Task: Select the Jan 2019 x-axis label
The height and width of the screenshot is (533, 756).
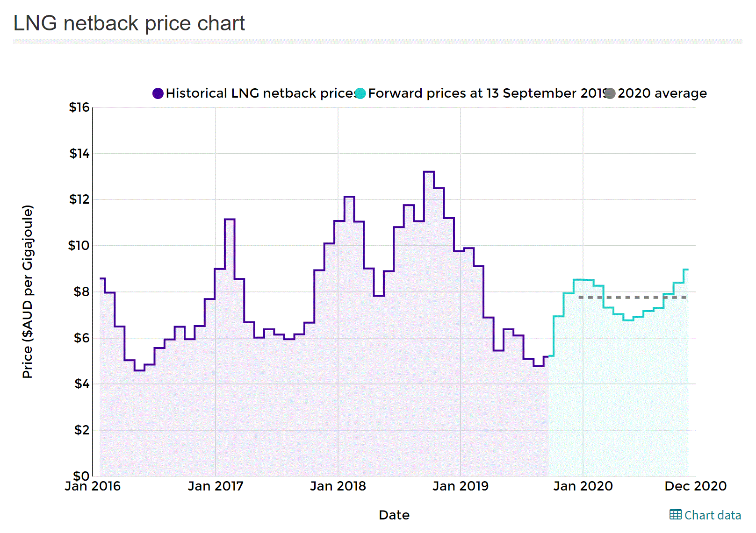Action: point(461,486)
